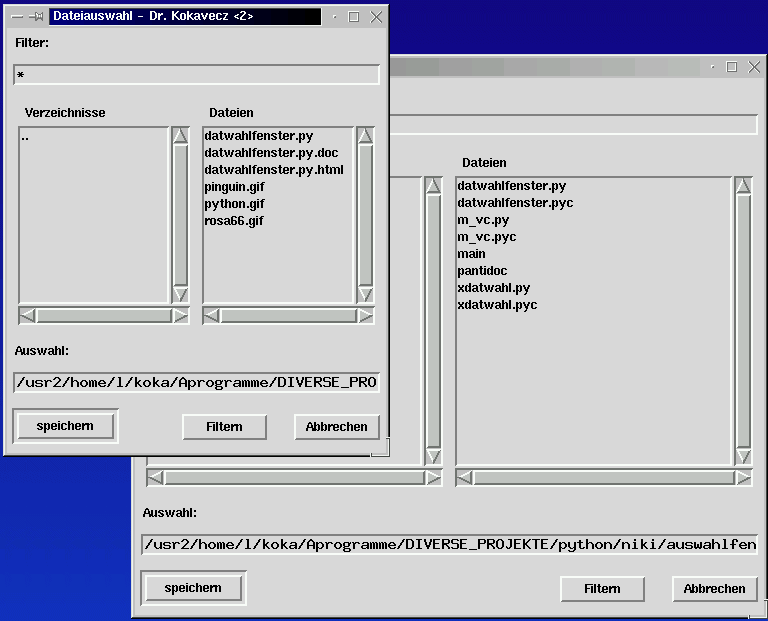Click the left arrow below the front Verzeichnisse list
The width and height of the screenshot is (768, 621).
pos(28,316)
